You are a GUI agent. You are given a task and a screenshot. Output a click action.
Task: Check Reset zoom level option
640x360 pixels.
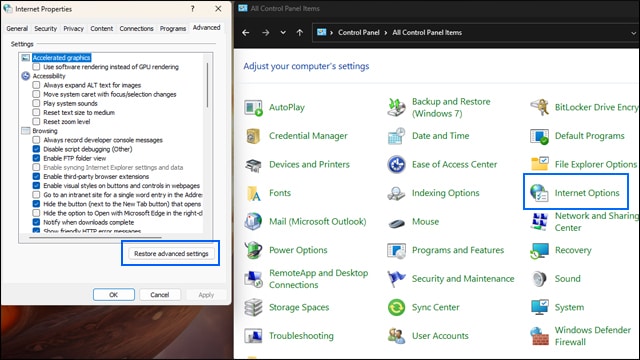pyautogui.click(x=36, y=122)
